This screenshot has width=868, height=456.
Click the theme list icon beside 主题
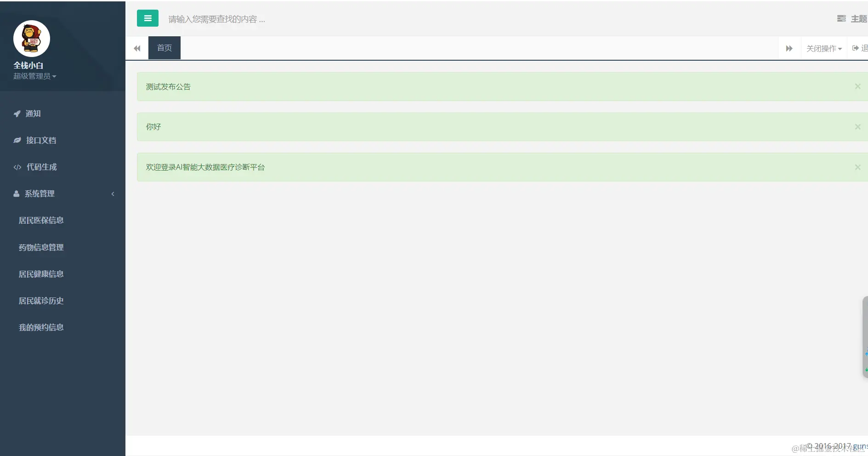click(841, 18)
